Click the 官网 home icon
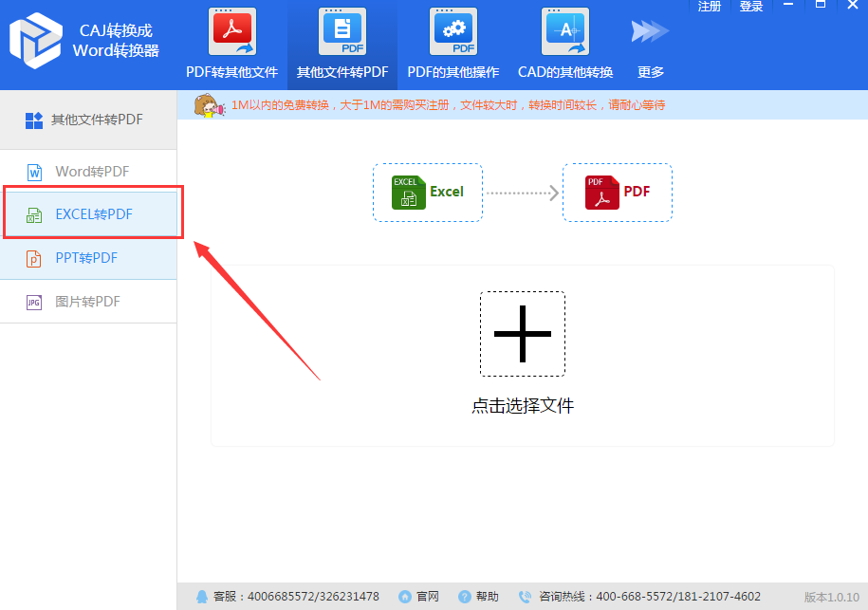This screenshot has width=868, height=610. tap(405, 597)
